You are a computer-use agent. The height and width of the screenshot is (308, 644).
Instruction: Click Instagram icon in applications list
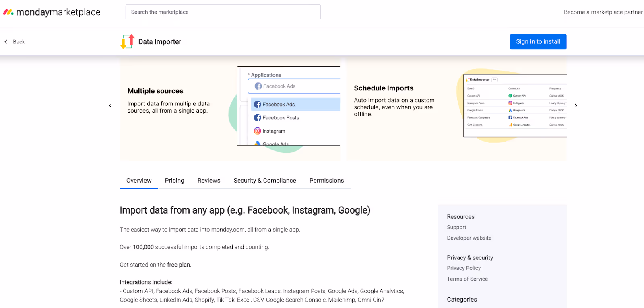(x=258, y=131)
